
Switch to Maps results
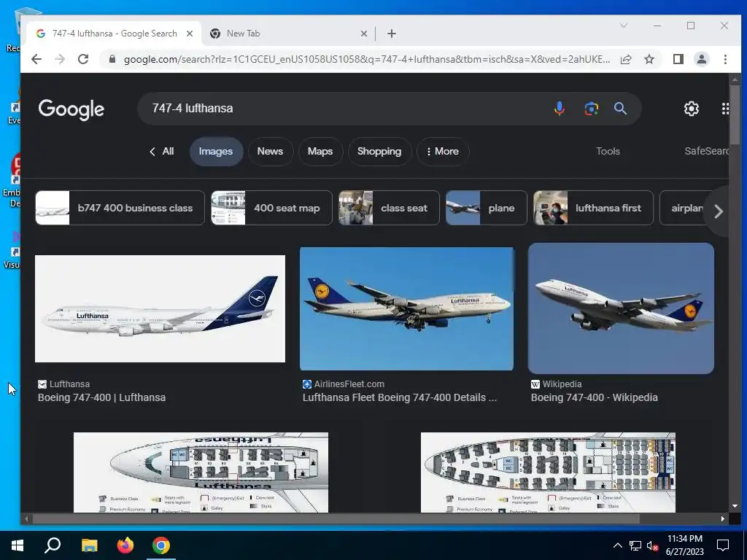(x=320, y=152)
